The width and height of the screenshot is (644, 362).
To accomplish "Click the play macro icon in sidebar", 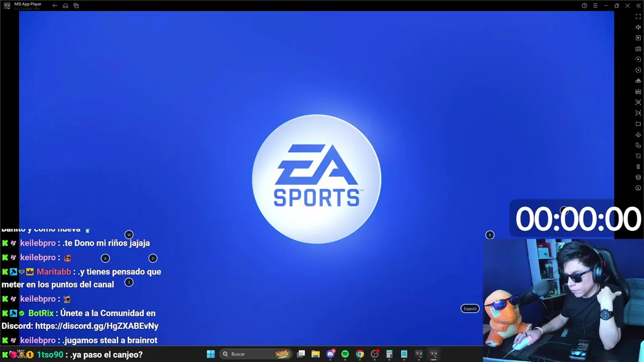I will click(638, 59).
